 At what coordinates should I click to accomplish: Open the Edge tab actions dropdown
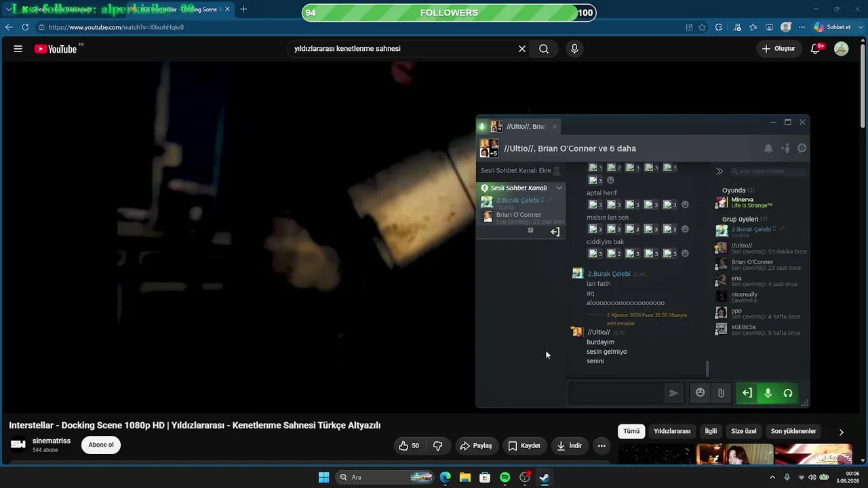[9, 9]
